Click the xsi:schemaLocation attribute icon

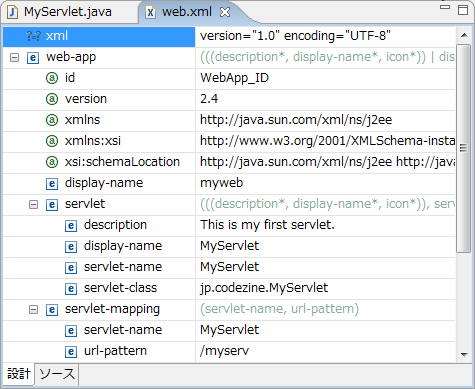pyautogui.click(x=52, y=162)
